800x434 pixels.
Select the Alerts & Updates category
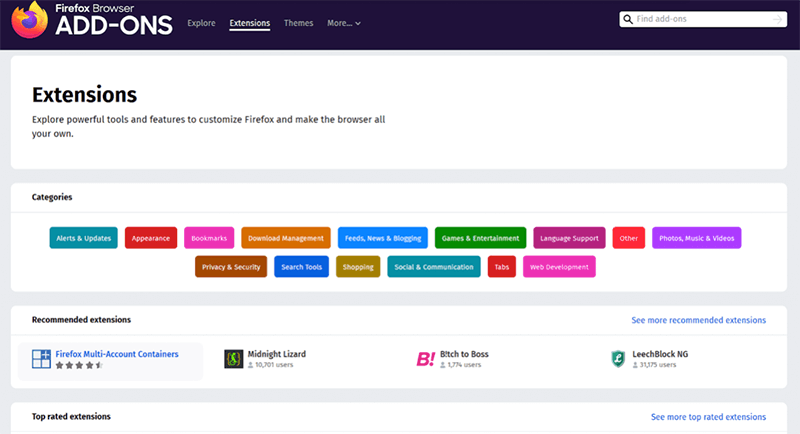(x=84, y=238)
